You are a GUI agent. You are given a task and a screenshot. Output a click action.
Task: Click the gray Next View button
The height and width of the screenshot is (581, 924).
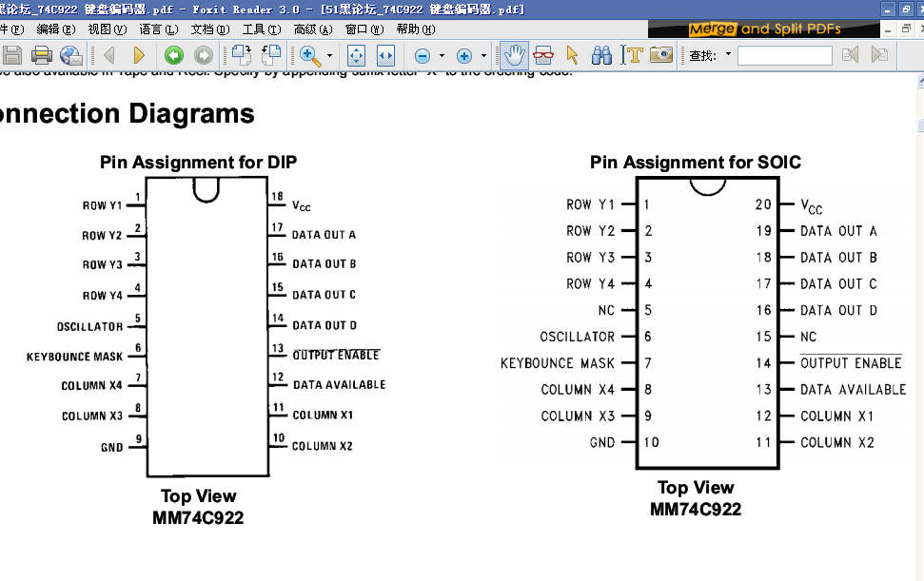pos(204,55)
